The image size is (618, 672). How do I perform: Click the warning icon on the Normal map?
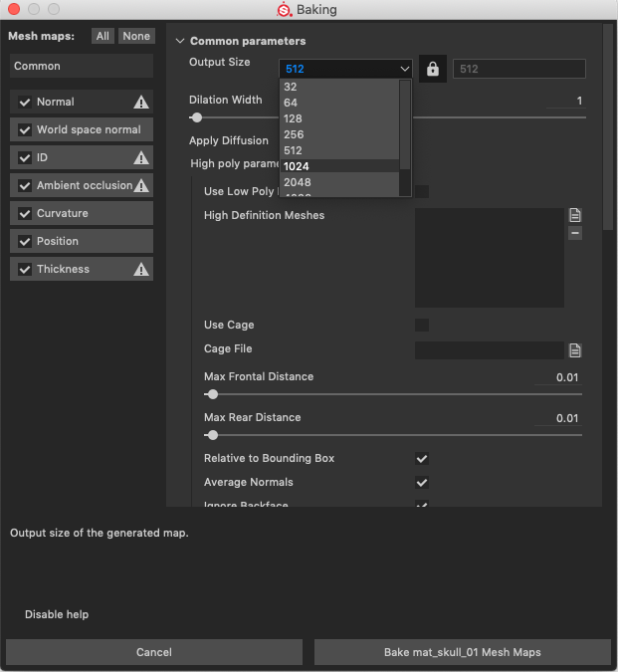141,102
